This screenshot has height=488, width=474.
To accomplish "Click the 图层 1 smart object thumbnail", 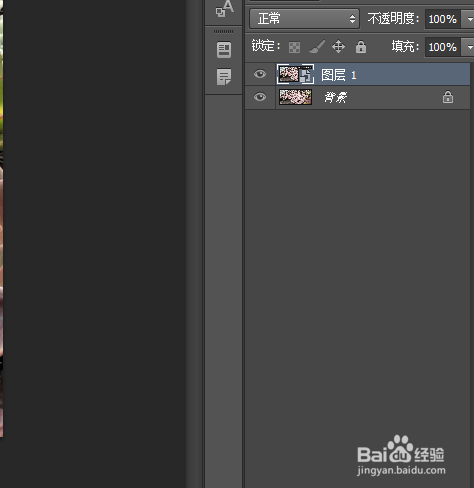I will point(295,74).
